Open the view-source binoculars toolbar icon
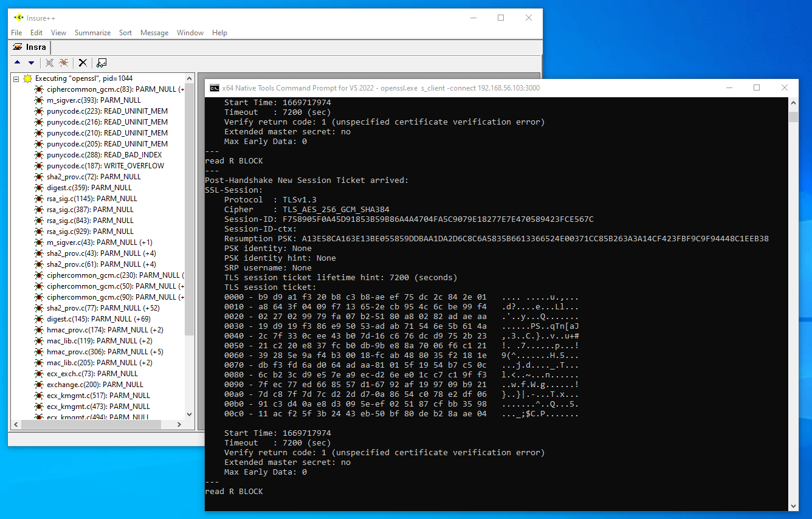This screenshot has height=519, width=812. pos(102,63)
